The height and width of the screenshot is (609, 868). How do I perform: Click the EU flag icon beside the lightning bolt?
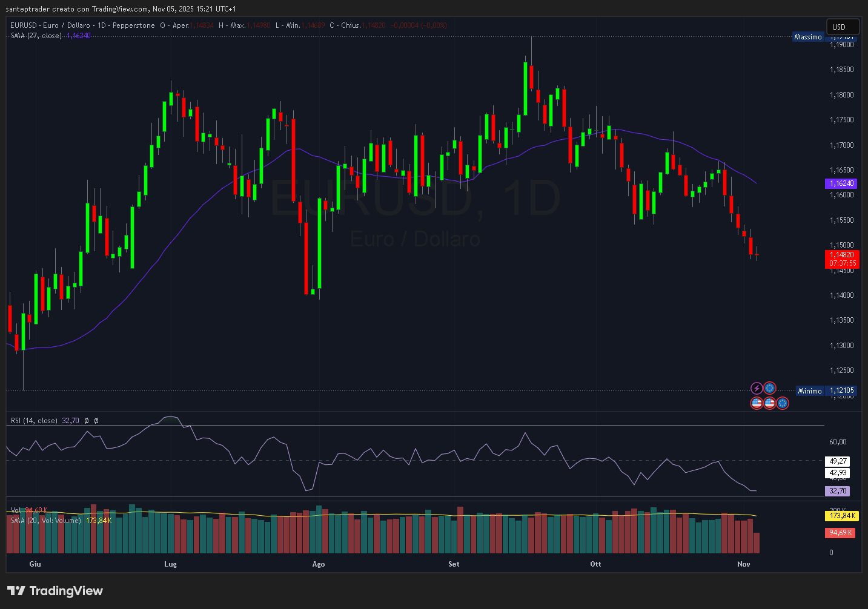click(770, 389)
